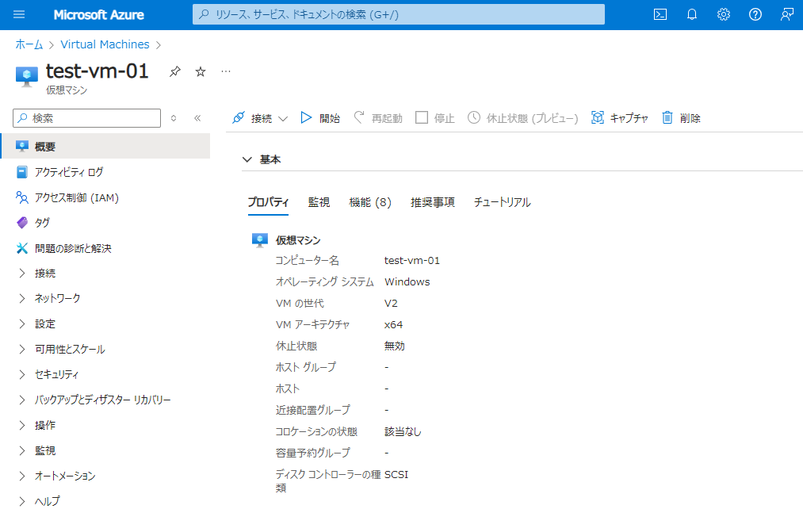Open the notifications bell

tap(692, 14)
